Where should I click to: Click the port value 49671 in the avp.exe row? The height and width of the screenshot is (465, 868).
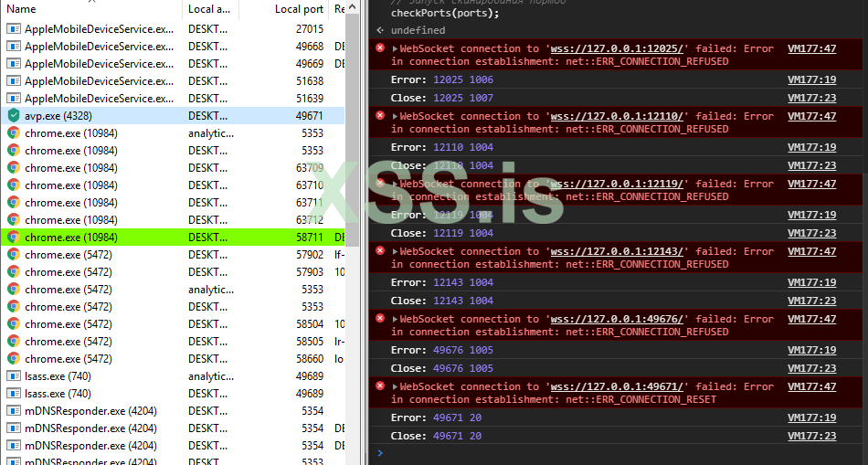point(310,116)
